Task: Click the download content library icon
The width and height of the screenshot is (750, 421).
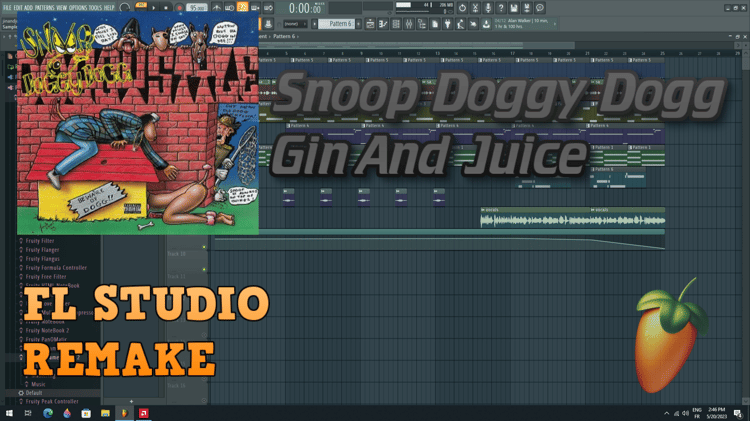Action: 486,24
